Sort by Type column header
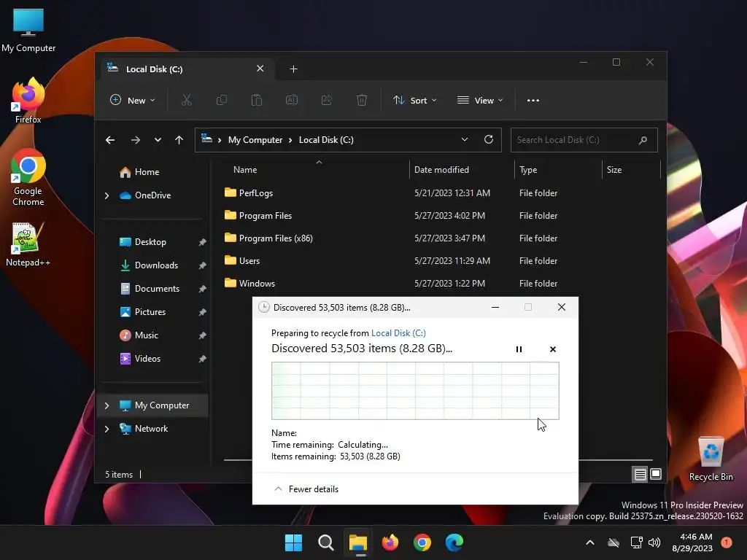Screen dimensions: 747x560 [528, 169]
